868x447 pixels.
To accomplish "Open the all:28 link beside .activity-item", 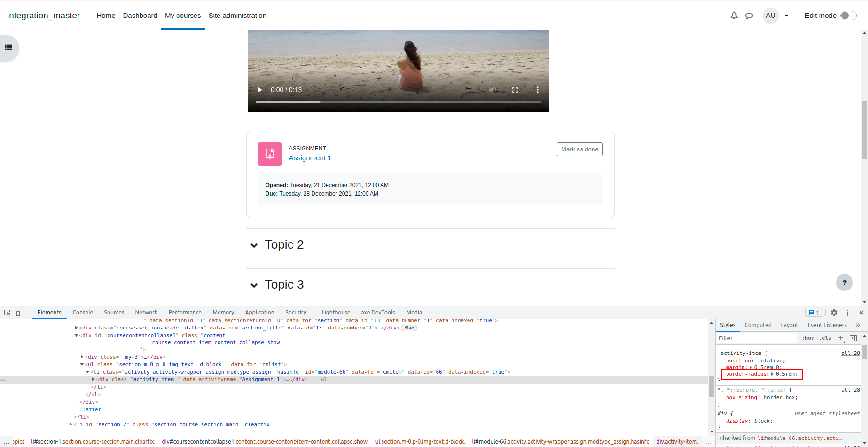I will tap(850, 353).
